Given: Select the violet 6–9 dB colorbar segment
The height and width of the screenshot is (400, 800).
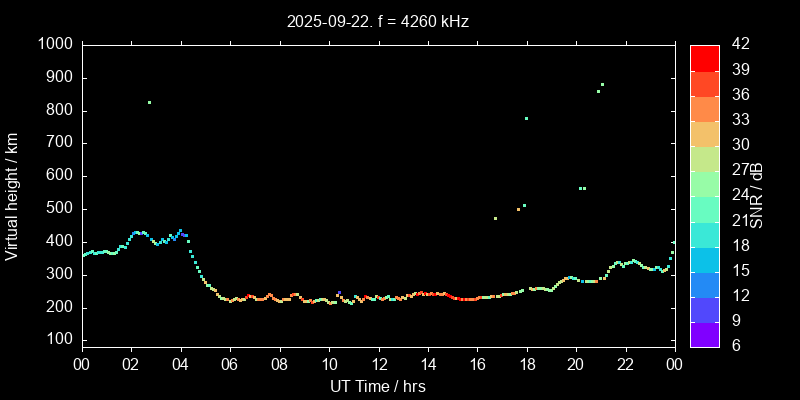Looking at the screenshot, I should 704,333.
